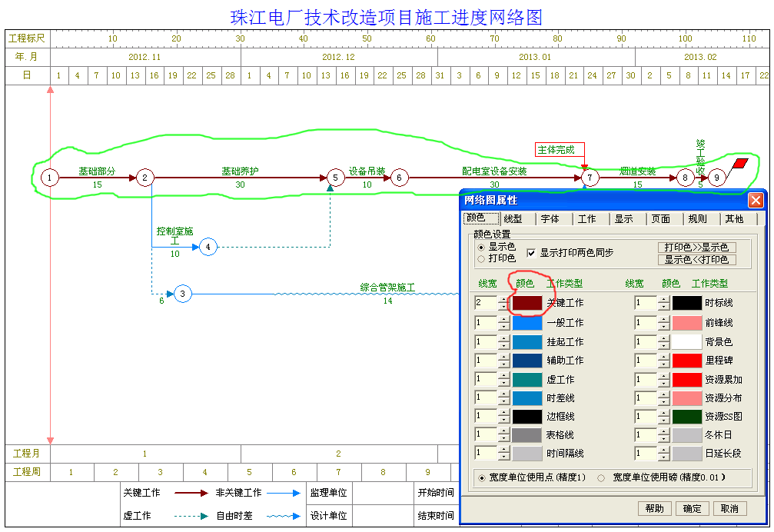This screenshot has width=774, height=532.
Task: Pick the 前锋线 pink color swatch
Action: pos(686,323)
